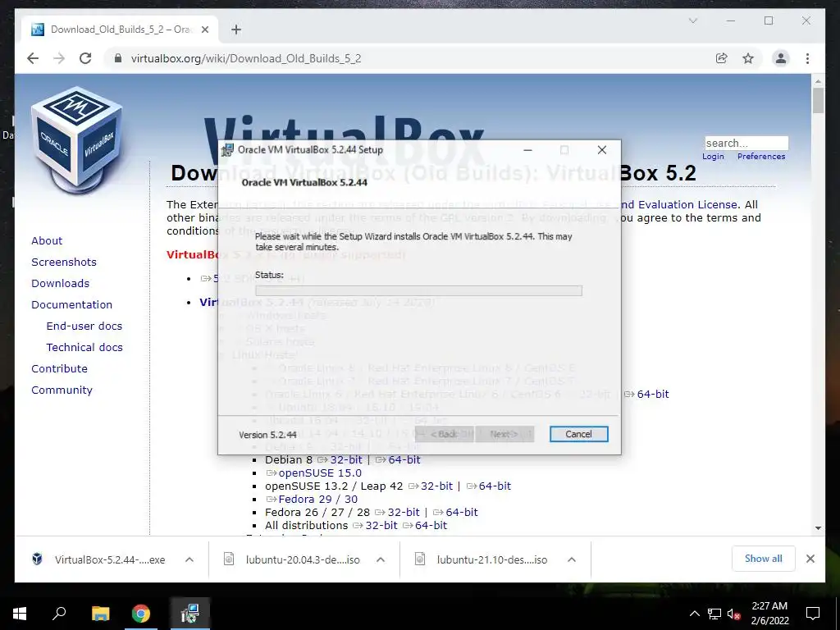Open Documentation in the sidebar
Screen dimensions: 840x630
point(72,305)
